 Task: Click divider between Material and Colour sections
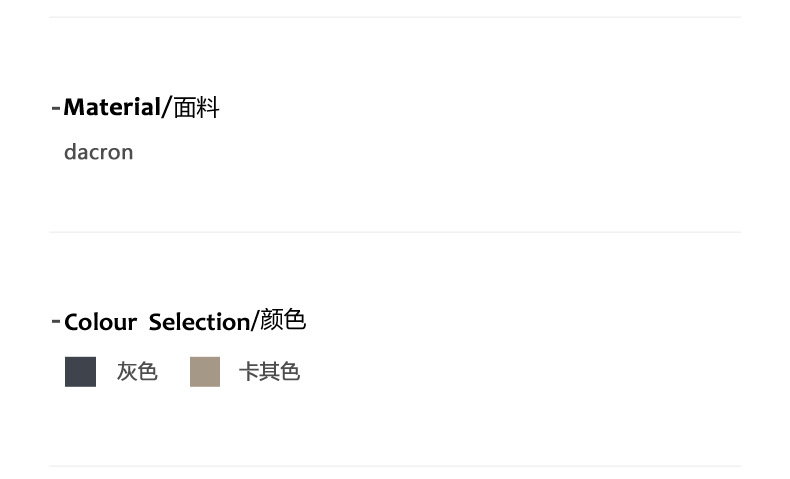click(394, 232)
